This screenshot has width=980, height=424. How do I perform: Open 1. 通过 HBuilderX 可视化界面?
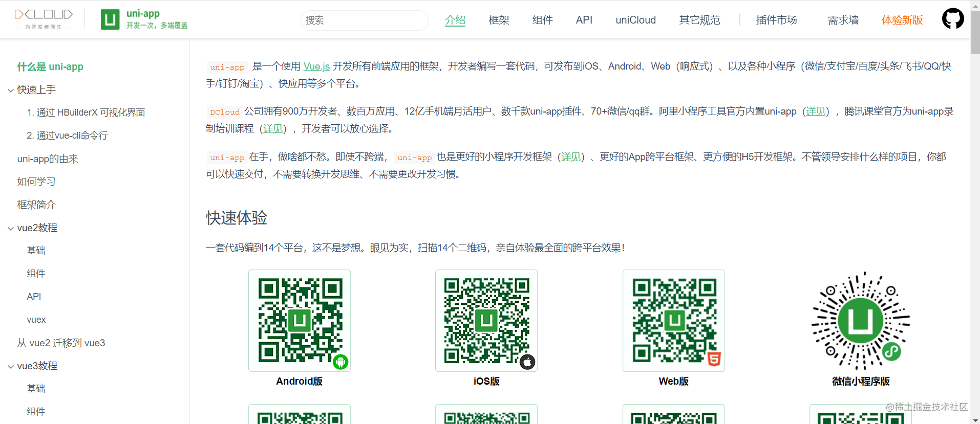[x=86, y=113]
